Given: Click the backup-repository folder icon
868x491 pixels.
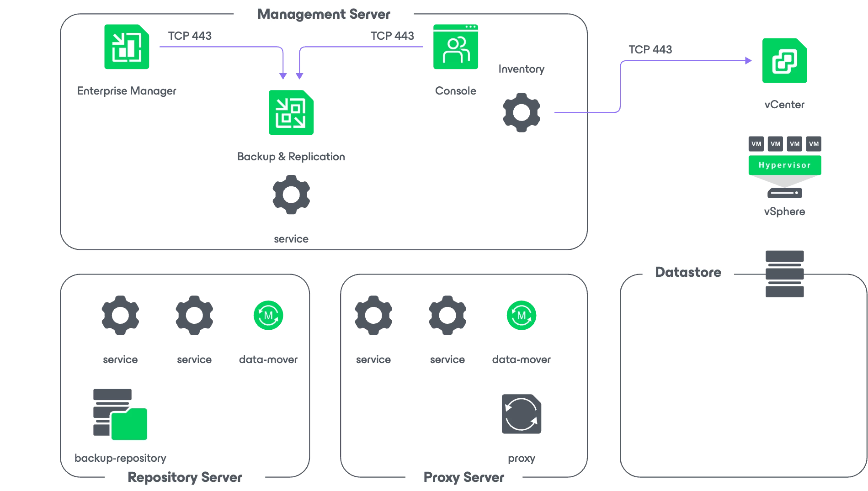Looking at the screenshot, I should tap(120, 414).
